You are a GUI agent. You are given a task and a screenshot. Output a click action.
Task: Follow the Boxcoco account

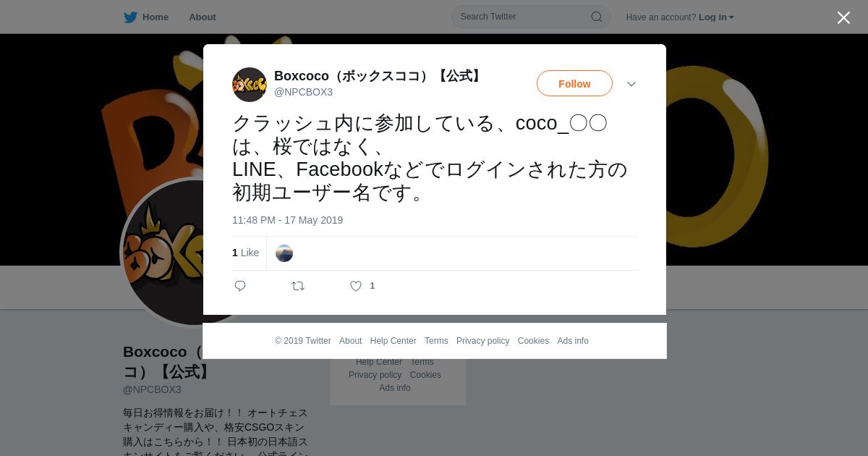click(x=574, y=84)
